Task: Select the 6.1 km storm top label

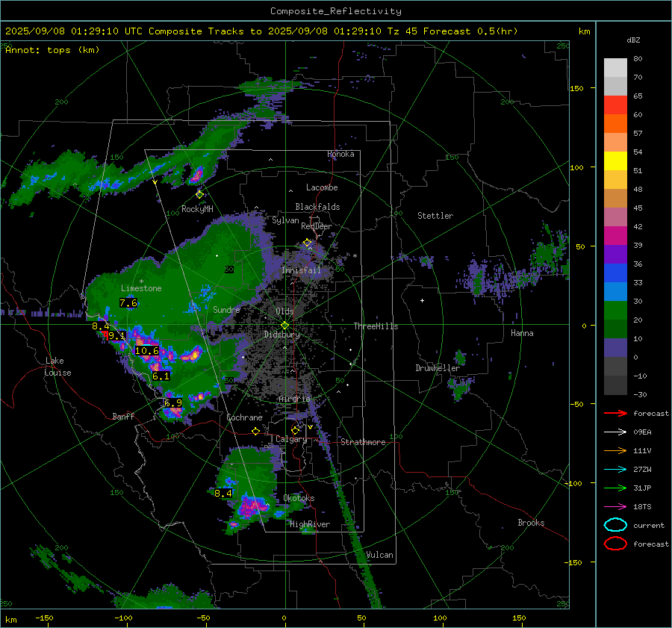Action: 161,376
